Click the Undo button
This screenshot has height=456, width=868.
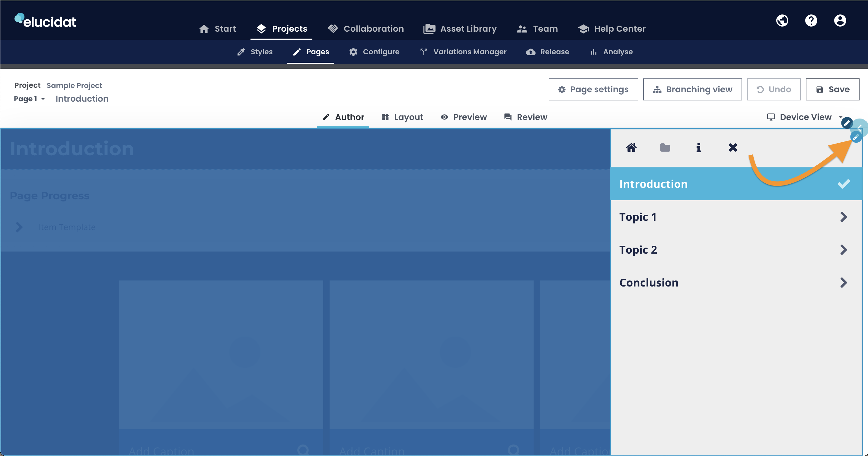(x=774, y=89)
